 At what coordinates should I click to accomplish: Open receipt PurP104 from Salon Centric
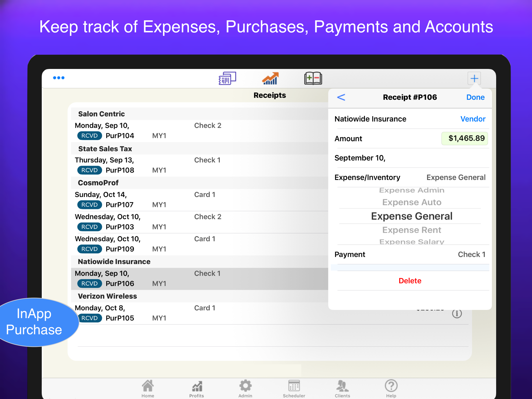tap(200, 131)
